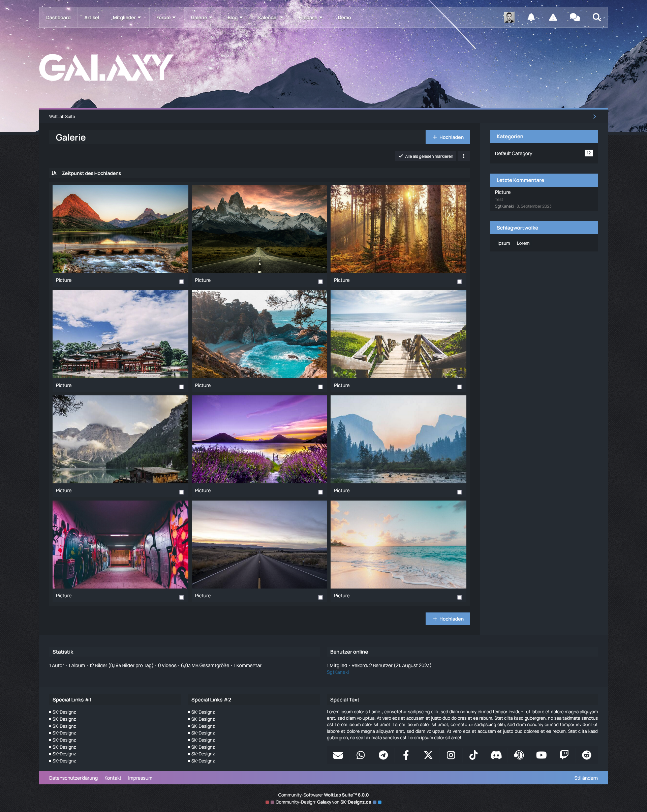Click the moderation warning triangle icon
Viewport: 647px width, 812px height.
pyautogui.click(x=552, y=17)
